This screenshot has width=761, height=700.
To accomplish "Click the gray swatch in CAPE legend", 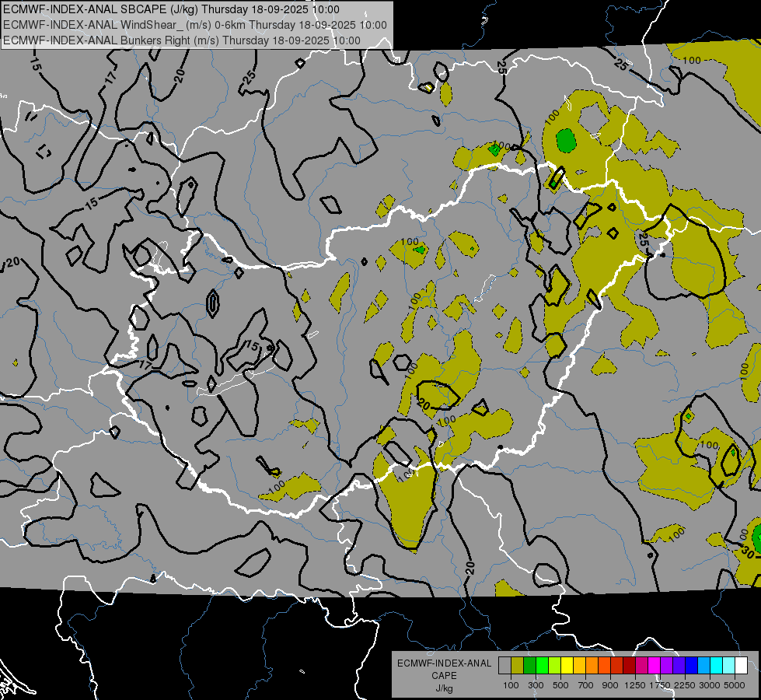I will [504, 666].
